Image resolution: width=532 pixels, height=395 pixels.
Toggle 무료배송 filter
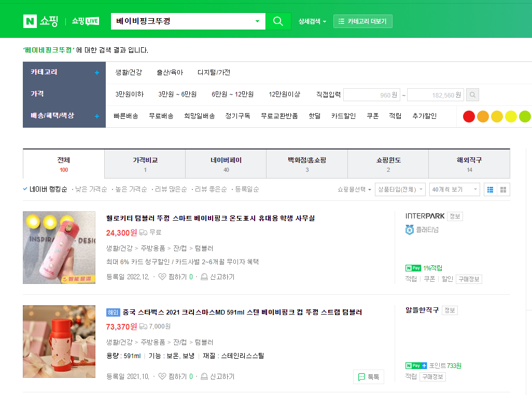point(161,116)
